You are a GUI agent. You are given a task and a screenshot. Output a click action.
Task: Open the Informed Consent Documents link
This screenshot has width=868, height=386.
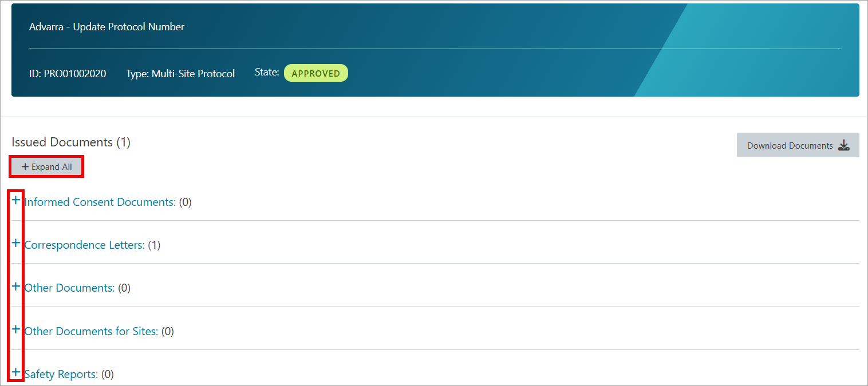[100, 202]
